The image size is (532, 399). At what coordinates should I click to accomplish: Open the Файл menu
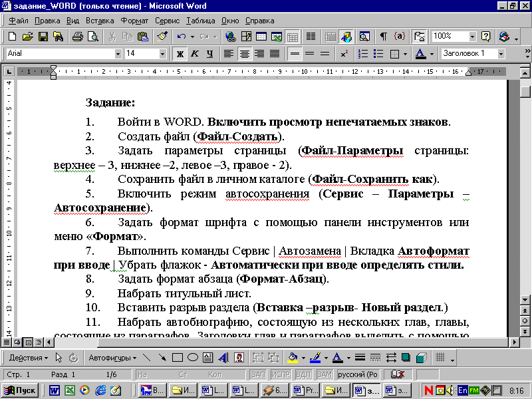pyautogui.click(x=19, y=21)
